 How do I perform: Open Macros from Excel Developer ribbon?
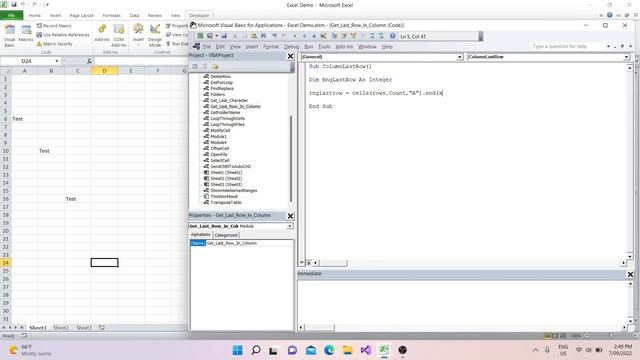(26, 33)
